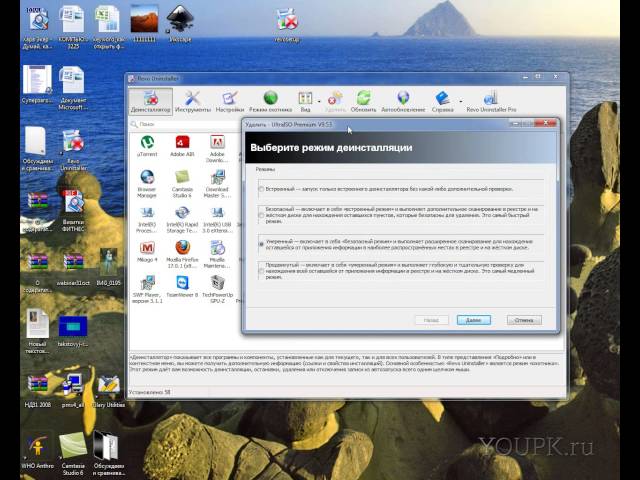
Task: Open Настройки in Revo toolbar
Action: coord(230,101)
